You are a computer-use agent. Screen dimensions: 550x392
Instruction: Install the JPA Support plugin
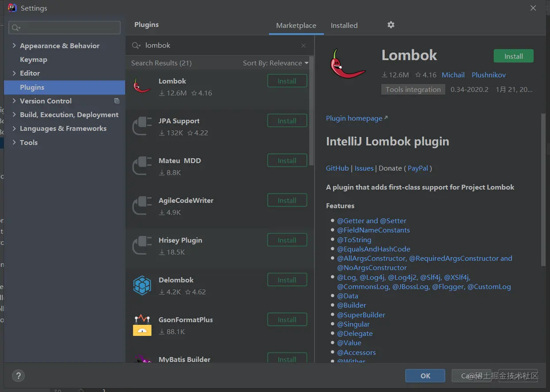pos(287,121)
